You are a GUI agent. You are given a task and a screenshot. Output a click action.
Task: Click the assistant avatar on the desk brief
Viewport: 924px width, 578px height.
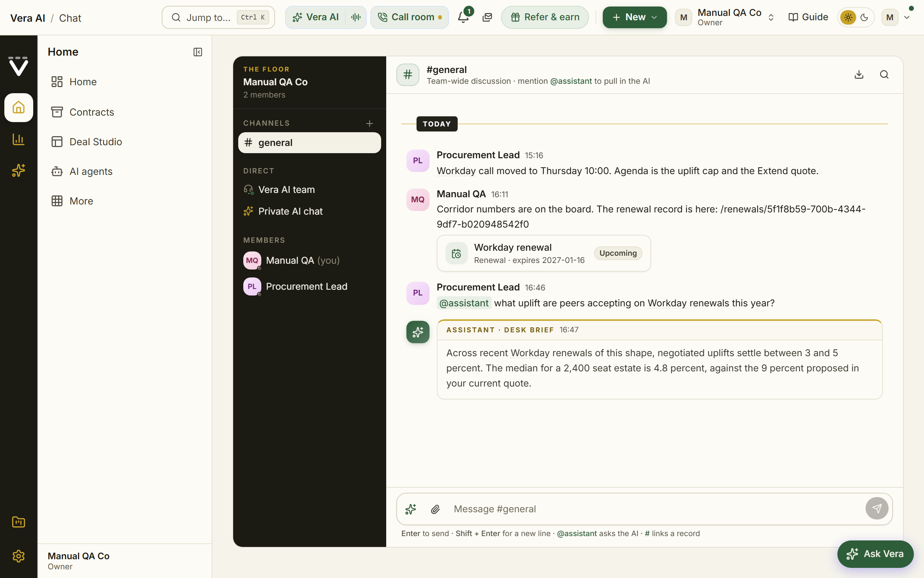tap(418, 332)
